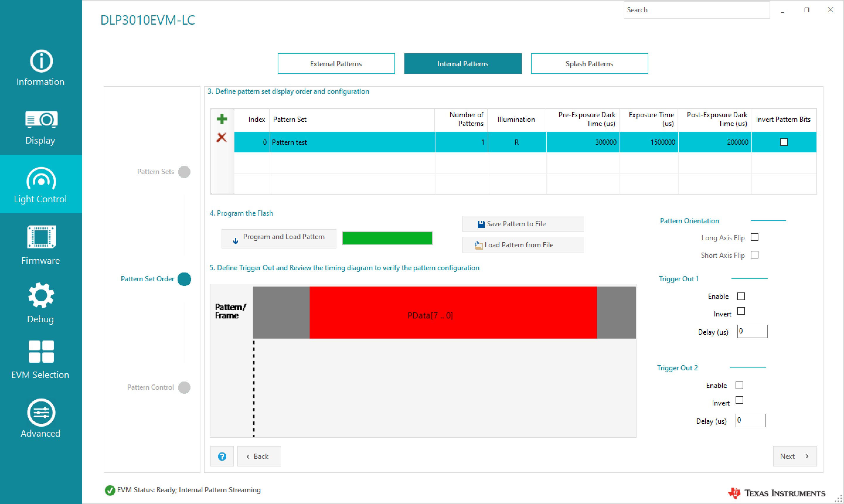This screenshot has height=504, width=844.
Task: Check Trigger Out 2 Invert
Action: coord(739,400)
